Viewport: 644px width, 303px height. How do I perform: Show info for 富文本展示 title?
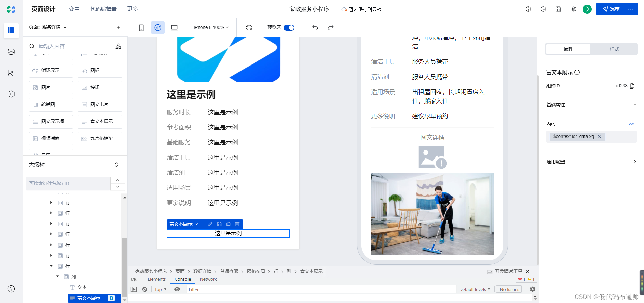click(577, 72)
